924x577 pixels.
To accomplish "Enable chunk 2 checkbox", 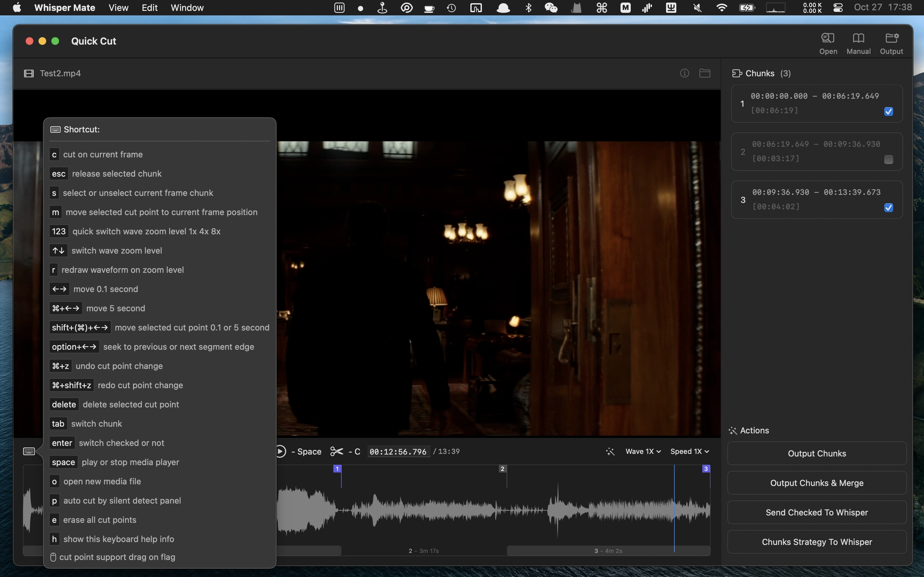I will (x=888, y=160).
